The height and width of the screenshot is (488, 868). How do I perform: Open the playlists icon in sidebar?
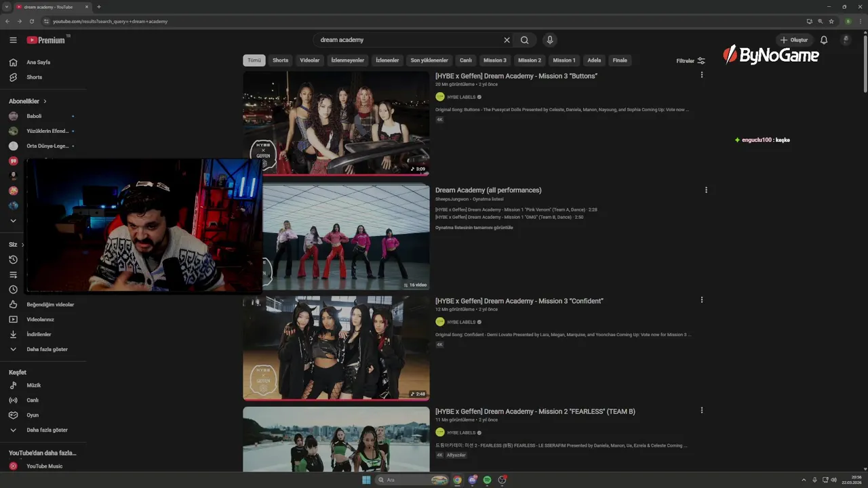(x=13, y=274)
